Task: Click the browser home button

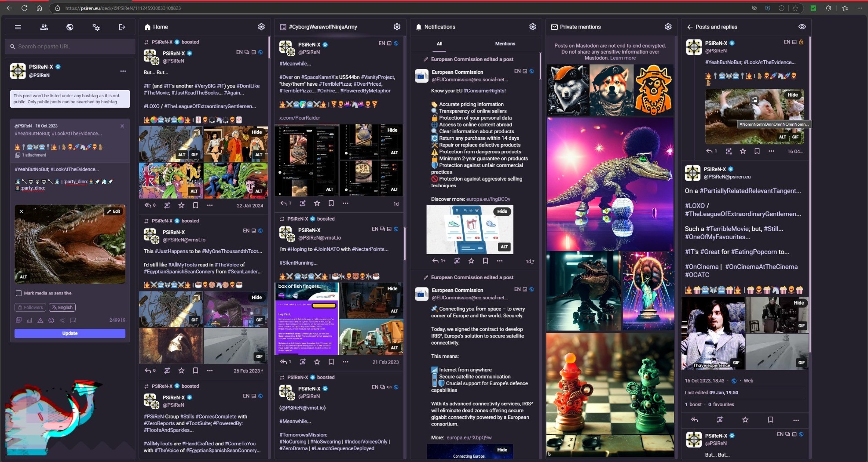Action: coord(39,8)
